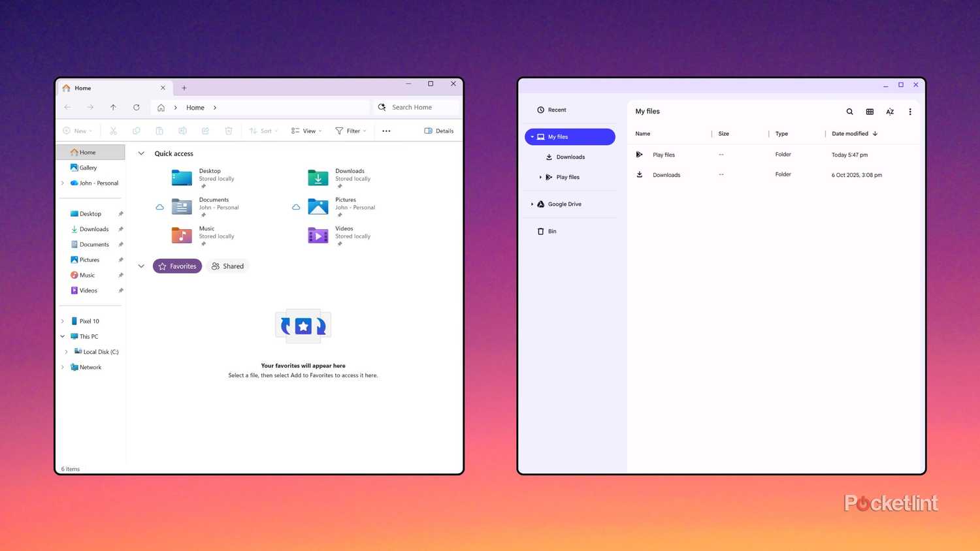Switch to the Shared favorites view
Screen dimensions: 980x551
227,266
